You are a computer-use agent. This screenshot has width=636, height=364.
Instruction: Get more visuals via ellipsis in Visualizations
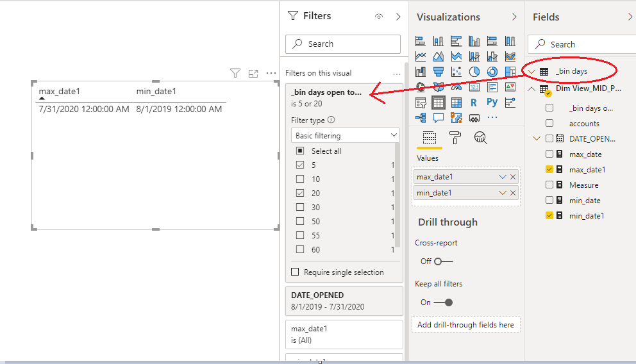(492, 117)
